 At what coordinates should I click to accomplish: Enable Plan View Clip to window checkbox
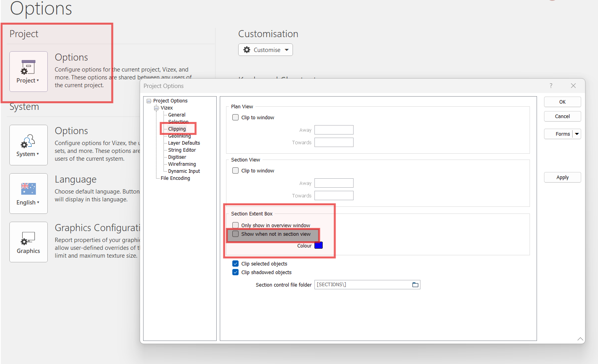(x=235, y=117)
